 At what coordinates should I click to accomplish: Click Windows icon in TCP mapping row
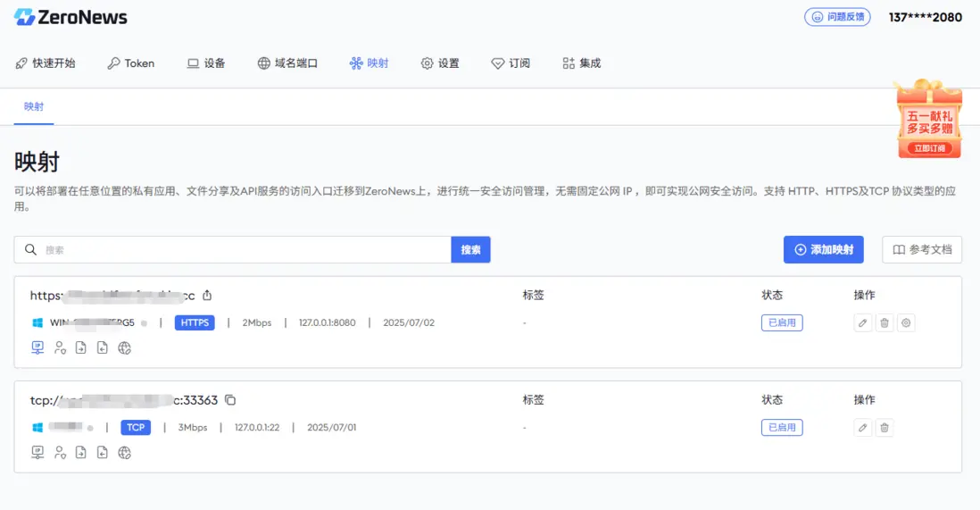37,428
